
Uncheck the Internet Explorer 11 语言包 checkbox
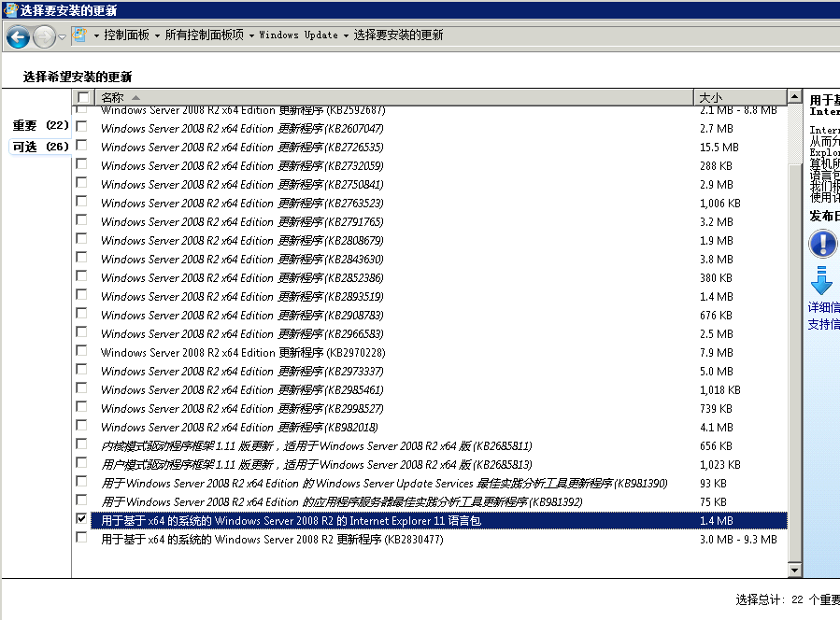tap(81, 518)
